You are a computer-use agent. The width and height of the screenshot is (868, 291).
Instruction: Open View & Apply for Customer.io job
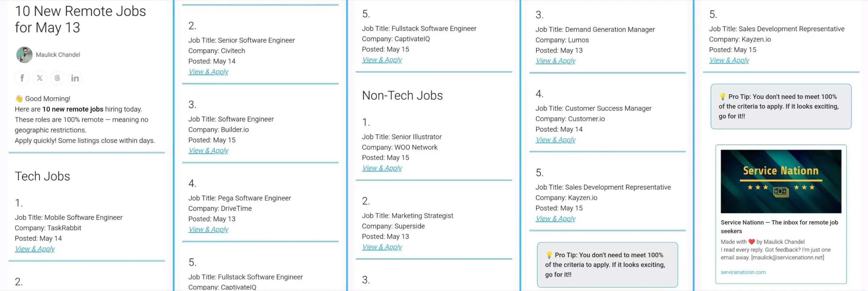(x=556, y=140)
